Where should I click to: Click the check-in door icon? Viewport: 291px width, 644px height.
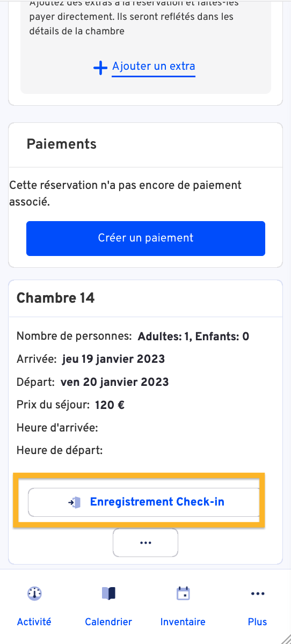[x=74, y=502]
